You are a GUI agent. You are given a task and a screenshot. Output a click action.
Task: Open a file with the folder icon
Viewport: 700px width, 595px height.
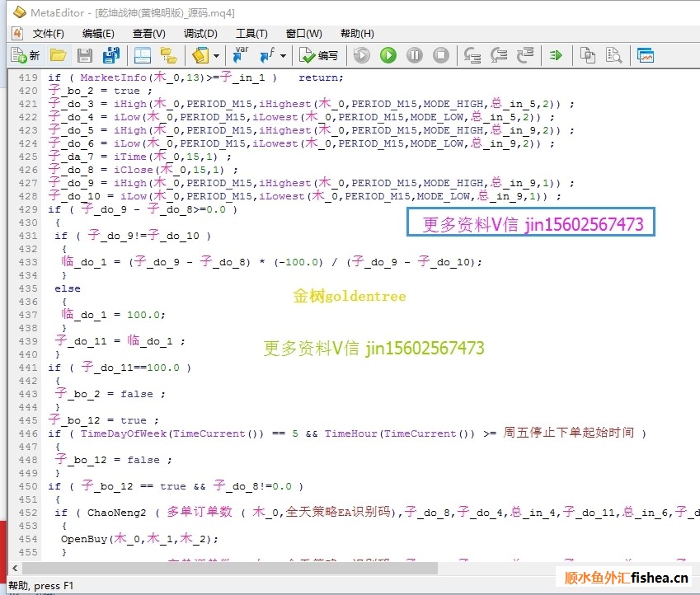(58, 55)
